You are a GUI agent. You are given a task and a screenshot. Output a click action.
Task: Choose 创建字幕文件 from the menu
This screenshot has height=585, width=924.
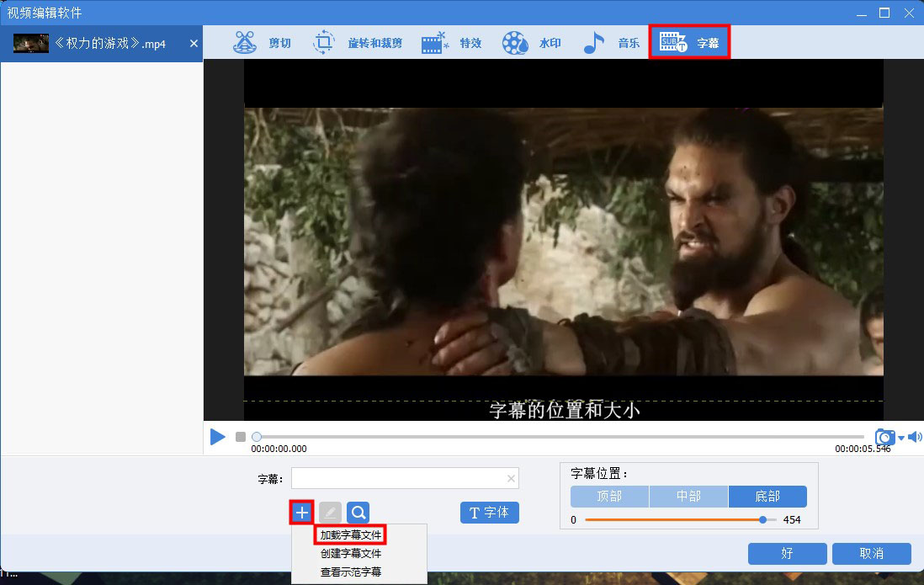tap(351, 553)
